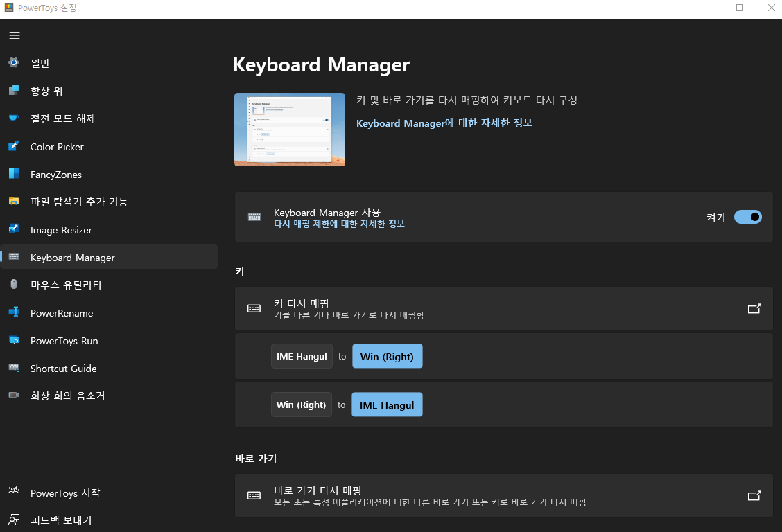Click keyboard icon in Keyboard Manager 사용 card
782x532 pixels.
click(x=254, y=217)
